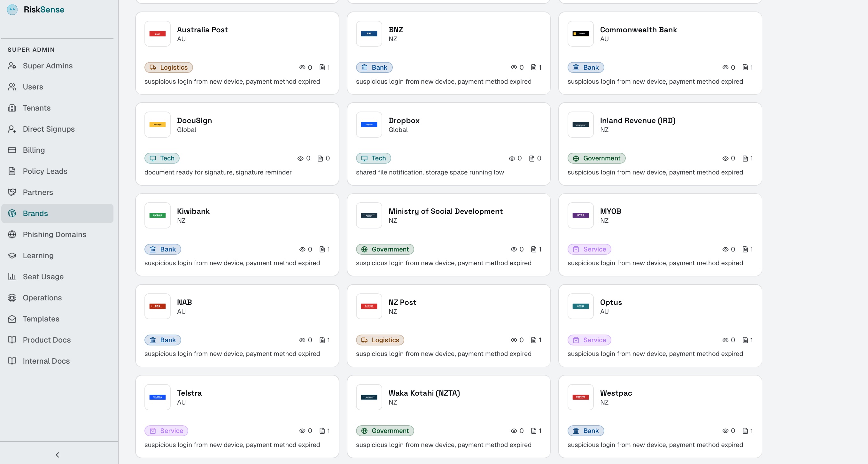Click the MYOB brand logo

coord(581,215)
